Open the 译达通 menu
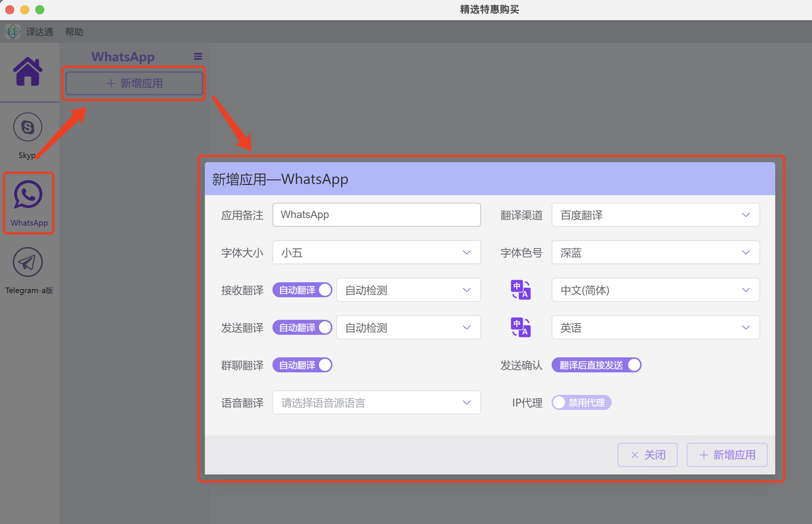Screen dimensions: 812x524 (x=40, y=32)
